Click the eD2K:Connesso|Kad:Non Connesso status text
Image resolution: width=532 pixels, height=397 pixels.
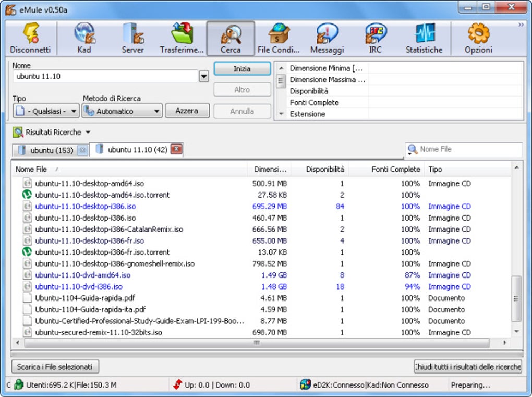[370, 385]
